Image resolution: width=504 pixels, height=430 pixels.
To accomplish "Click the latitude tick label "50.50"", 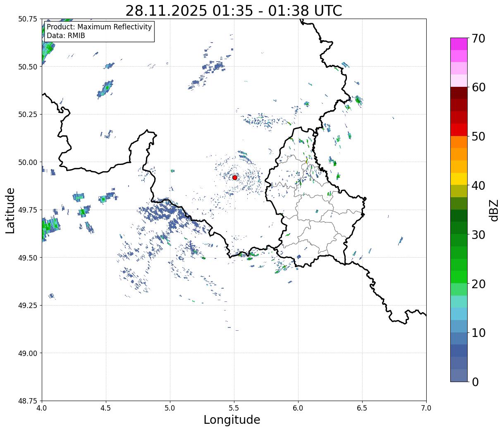I will point(28,67).
